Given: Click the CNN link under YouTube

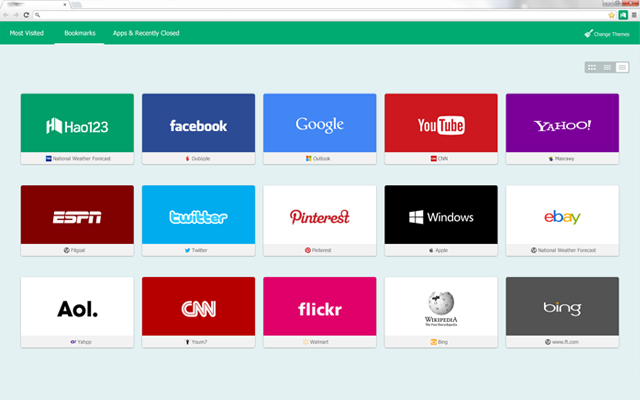Looking at the screenshot, I should tap(440, 159).
